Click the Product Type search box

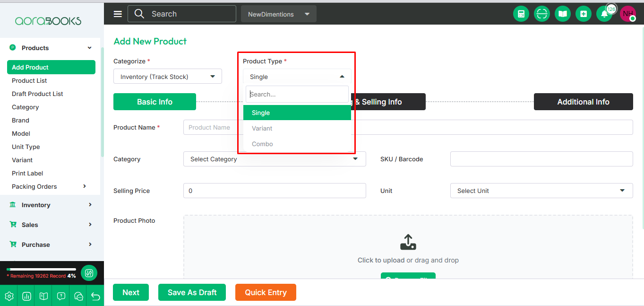pos(297,94)
